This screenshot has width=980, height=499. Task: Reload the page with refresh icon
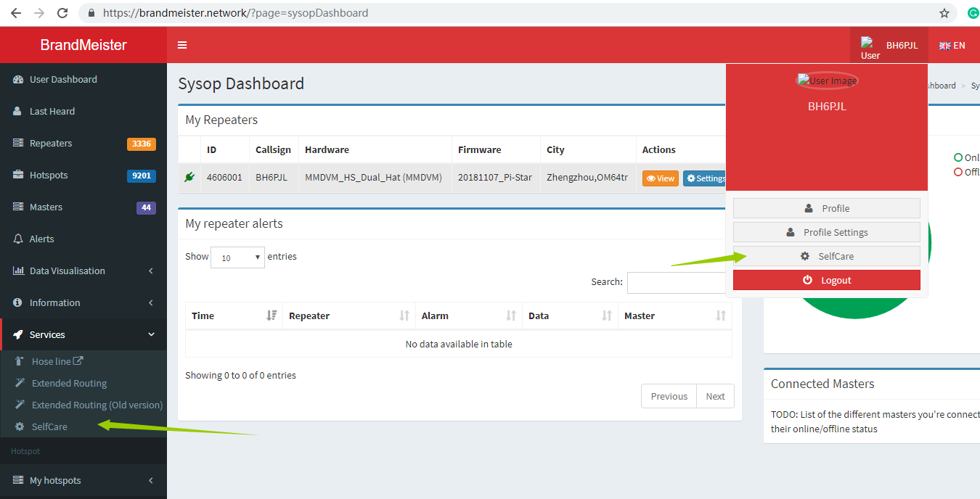[62, 13]
